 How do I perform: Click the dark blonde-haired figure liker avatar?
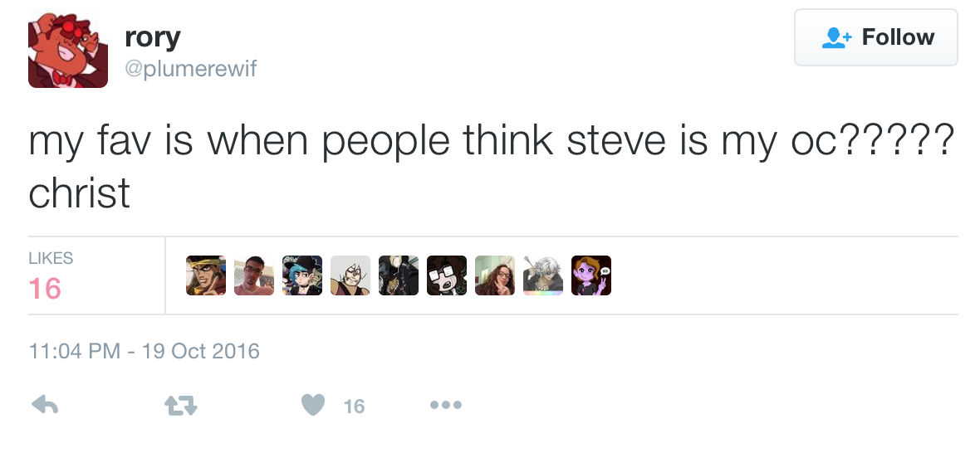coord(399,275)
